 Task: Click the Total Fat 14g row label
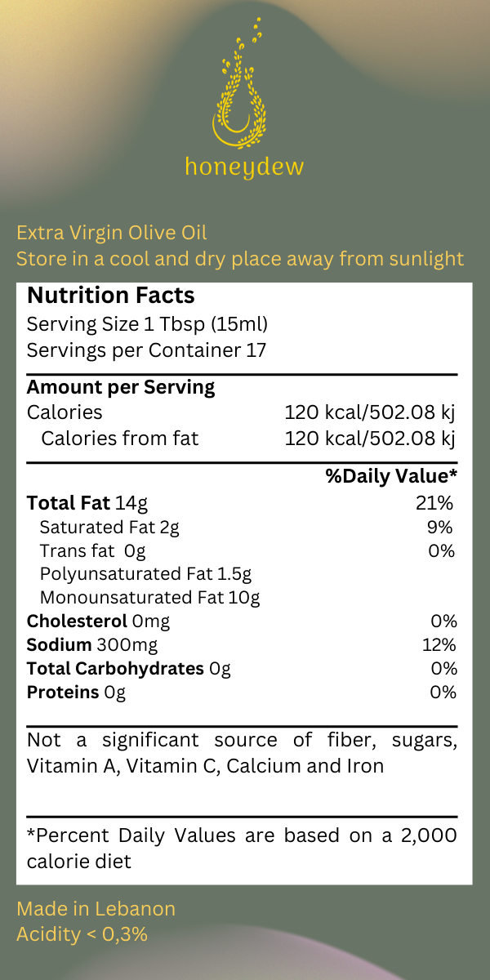coord(87,503)
